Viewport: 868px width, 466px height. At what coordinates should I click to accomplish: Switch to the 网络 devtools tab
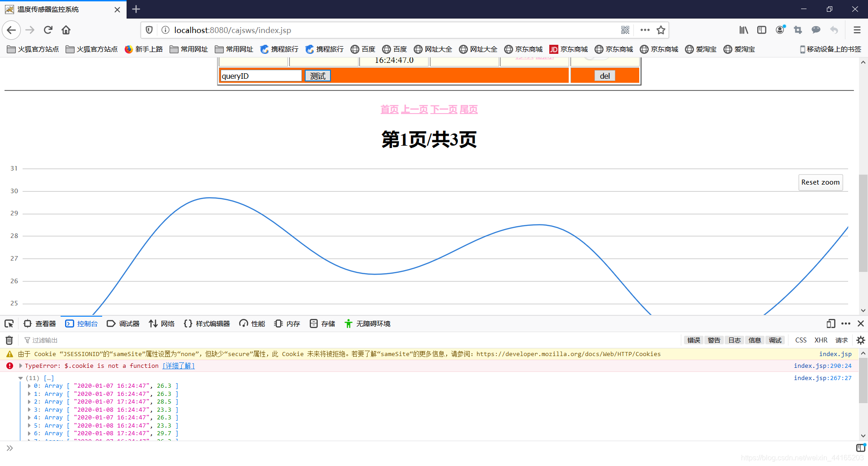point(161,323)
